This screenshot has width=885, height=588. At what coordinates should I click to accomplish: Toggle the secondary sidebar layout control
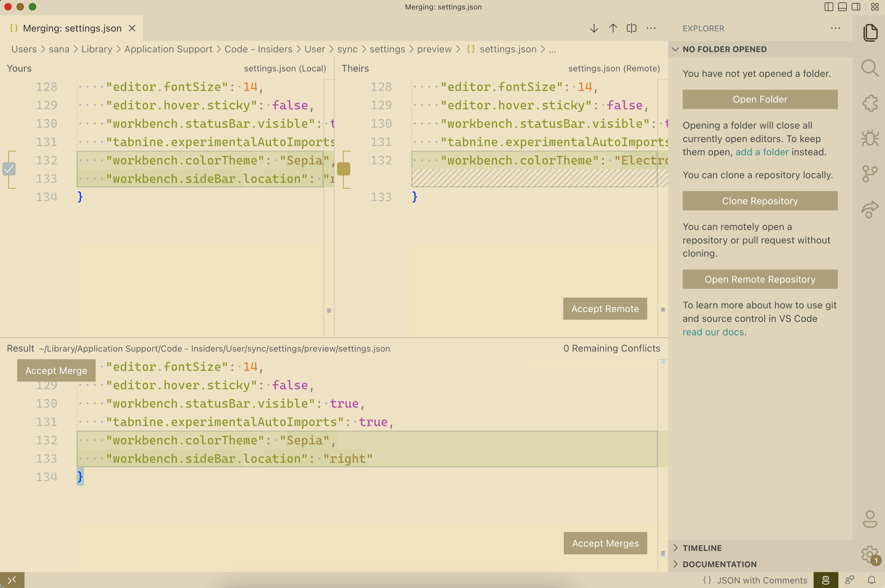[856, 7]
